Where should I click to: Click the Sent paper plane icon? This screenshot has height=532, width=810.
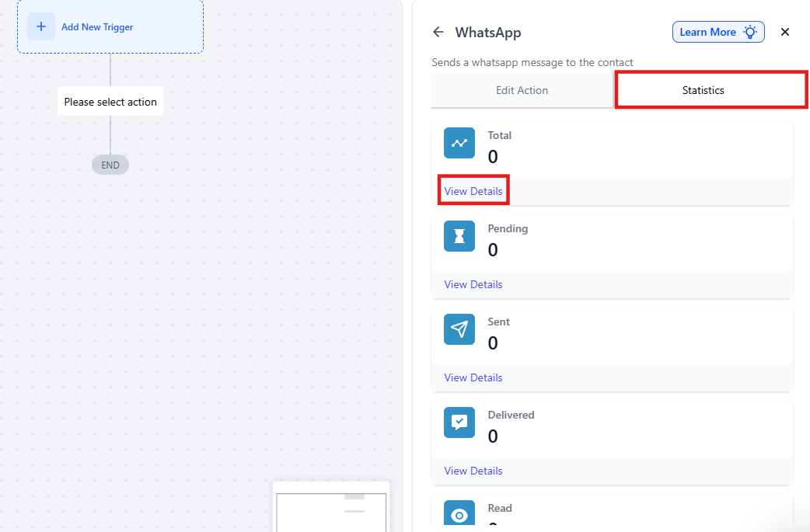[x=459, y=329]
